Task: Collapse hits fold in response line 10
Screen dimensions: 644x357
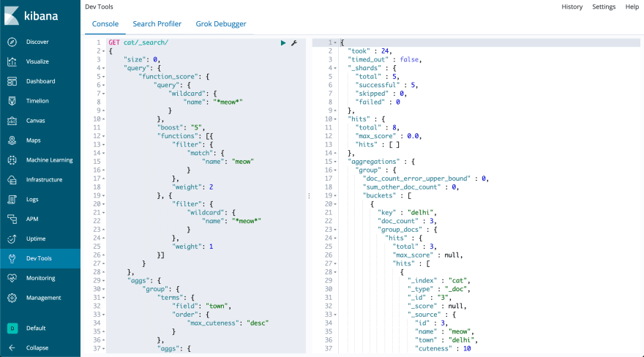Action: (335, 119)
